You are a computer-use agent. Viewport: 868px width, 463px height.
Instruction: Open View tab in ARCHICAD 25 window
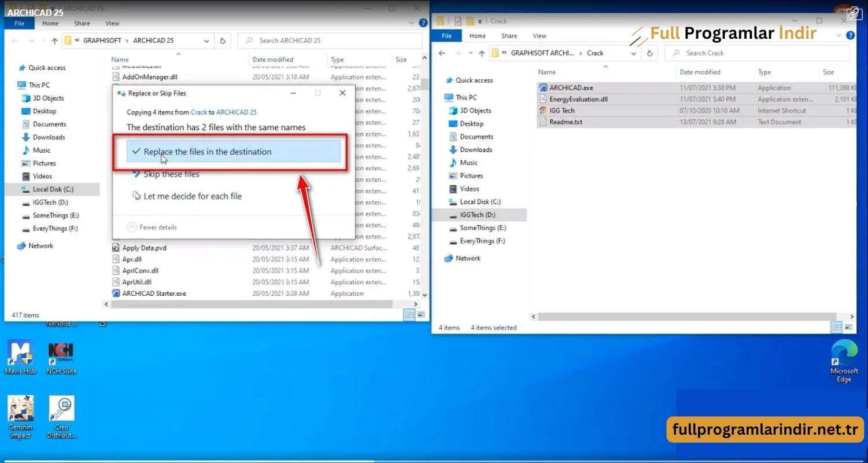(112, 24)
